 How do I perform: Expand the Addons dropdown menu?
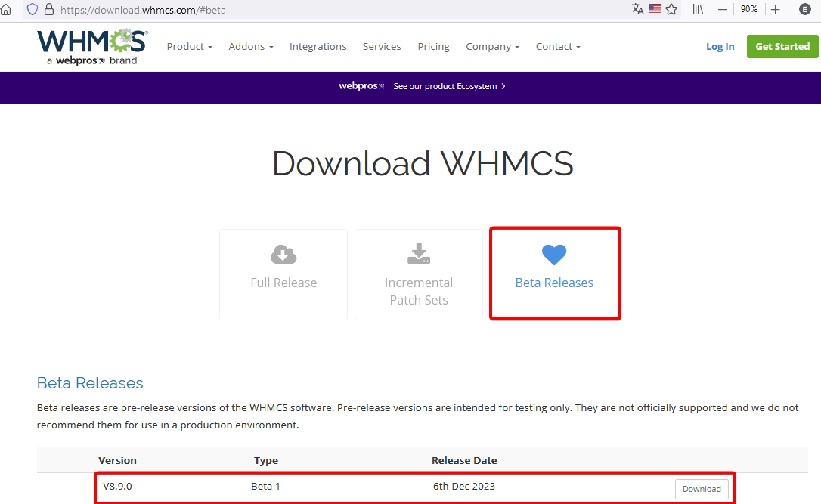tap(251, 47)
